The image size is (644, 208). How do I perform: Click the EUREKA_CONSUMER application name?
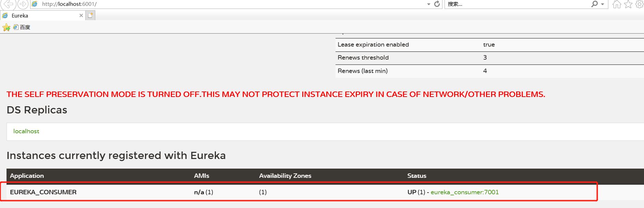(43, 192)
